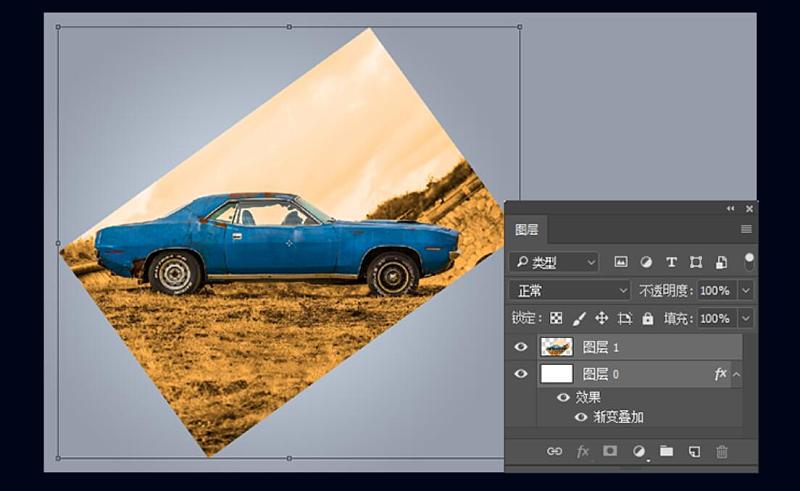This screenshot has width=800, height=491.
Task: Select the 图层 panel tab
Action: click(x=527, y=229)
